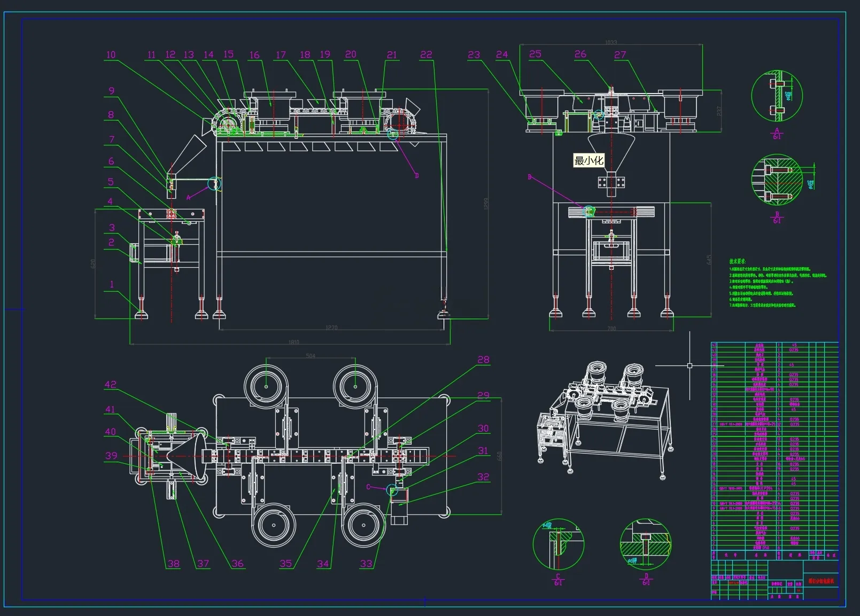This screenshot has height=616, width=860.
Task: Select the 技术要求 heading text
Action: click(x=738, y=261)
